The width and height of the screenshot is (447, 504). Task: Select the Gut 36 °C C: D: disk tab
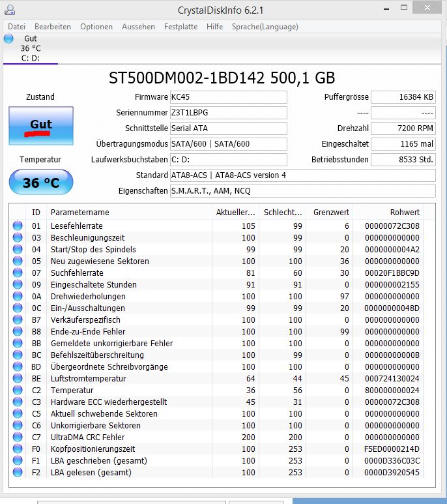[x=31, y=48]
